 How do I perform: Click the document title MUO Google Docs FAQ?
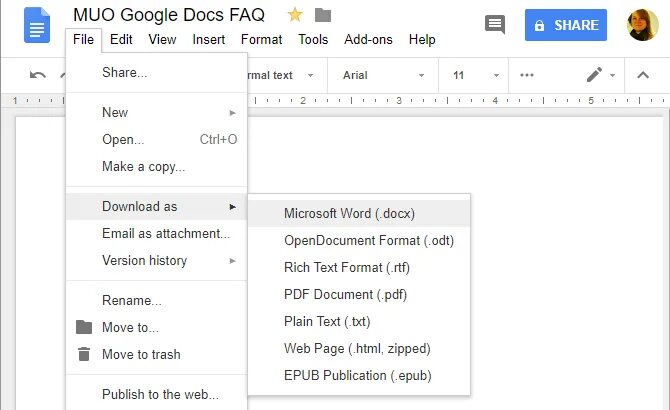click(169, 15)
